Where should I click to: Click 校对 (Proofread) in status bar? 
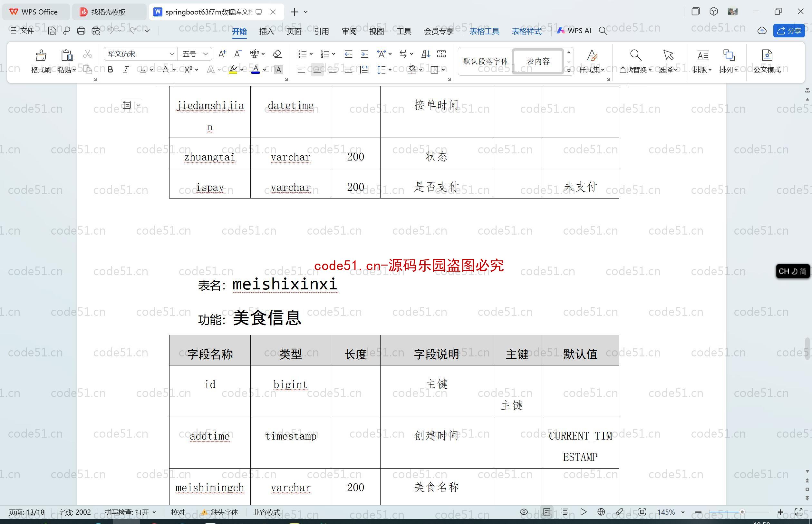click(178, 512)
